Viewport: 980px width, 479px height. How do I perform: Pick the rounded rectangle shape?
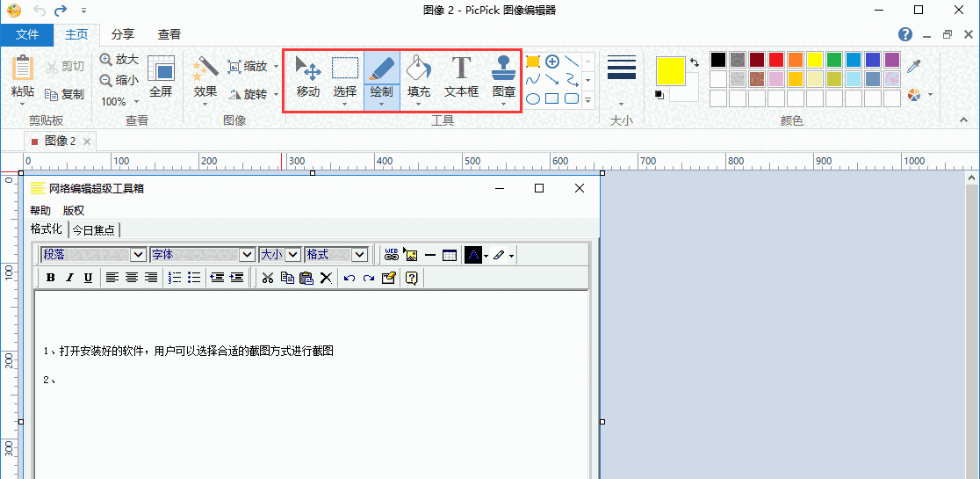(x=572, y=98)
